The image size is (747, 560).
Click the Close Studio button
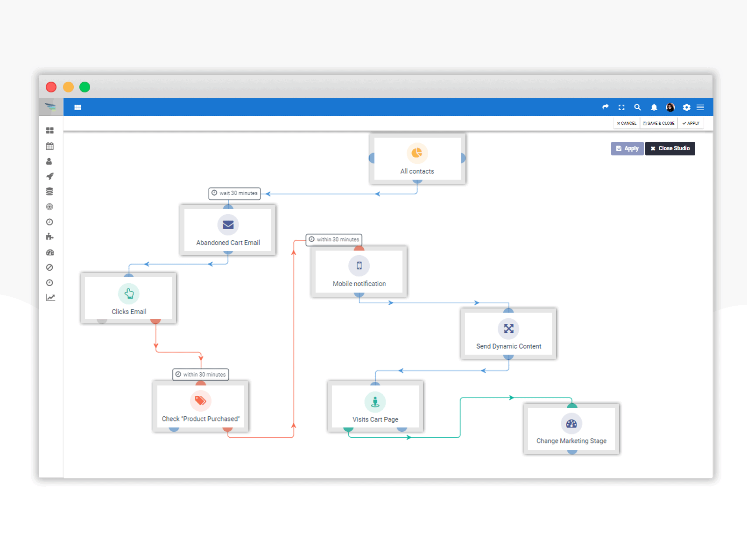(x=670, y=148)
